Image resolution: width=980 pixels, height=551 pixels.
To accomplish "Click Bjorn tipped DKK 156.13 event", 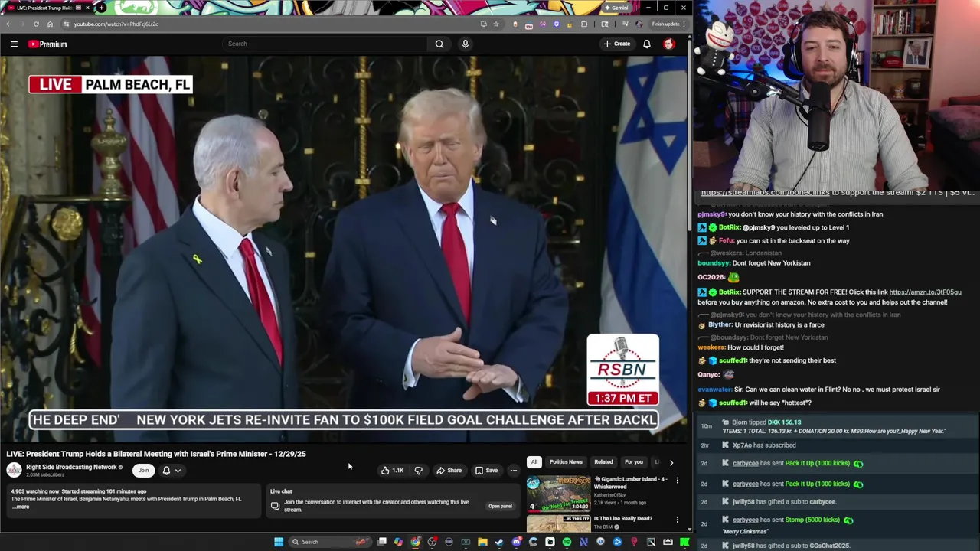I will pos(839,426).
